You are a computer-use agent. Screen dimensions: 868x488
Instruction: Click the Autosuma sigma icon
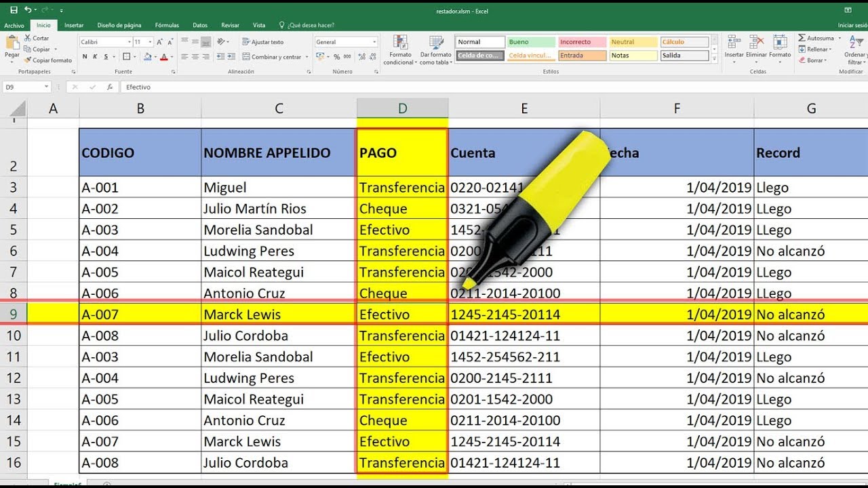(802, 38)
